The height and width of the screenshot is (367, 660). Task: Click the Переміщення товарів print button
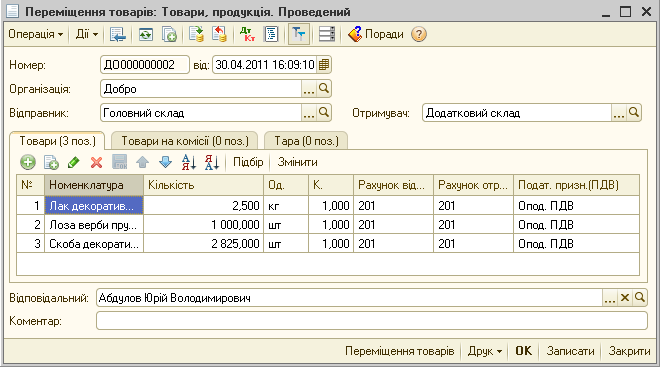[x=399, y=351]
